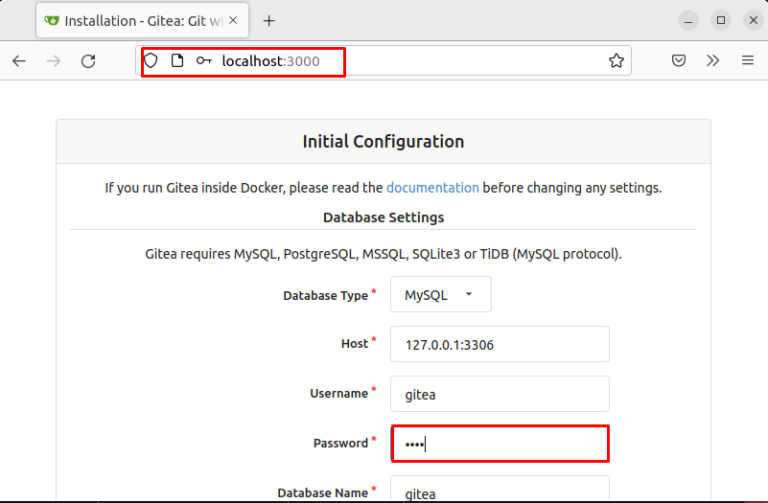Screen dimensions: 768x503
Task: Click the site information page icon
Action: point(177,61)
